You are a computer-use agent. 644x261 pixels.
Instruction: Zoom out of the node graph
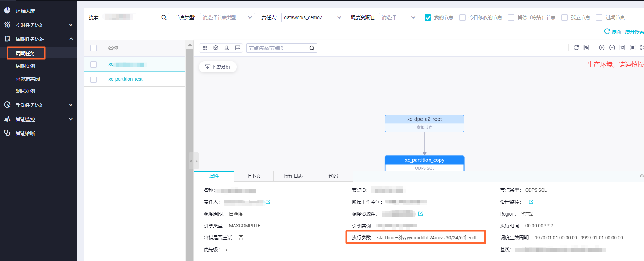point(612,48)
